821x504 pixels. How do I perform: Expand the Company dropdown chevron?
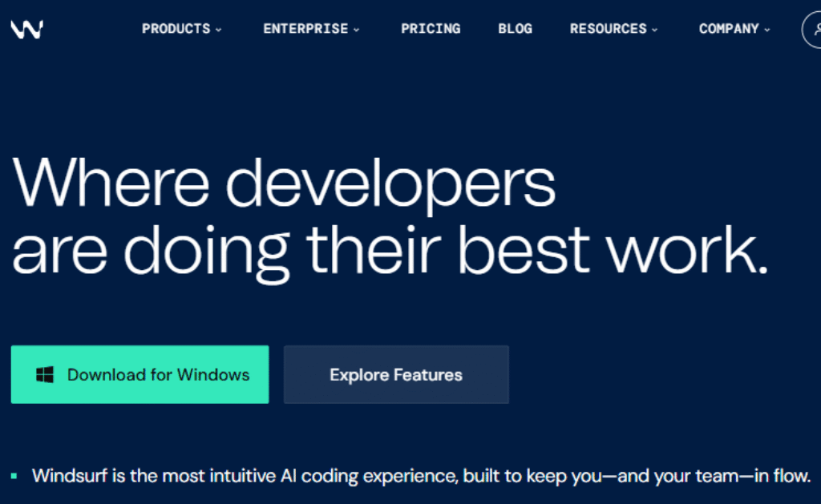[766, 30]
